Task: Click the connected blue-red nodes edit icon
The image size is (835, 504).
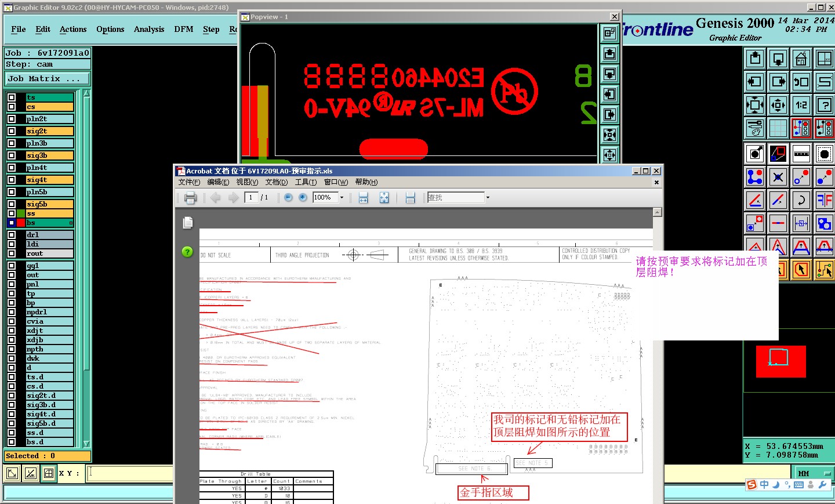Action: (755, 177)
